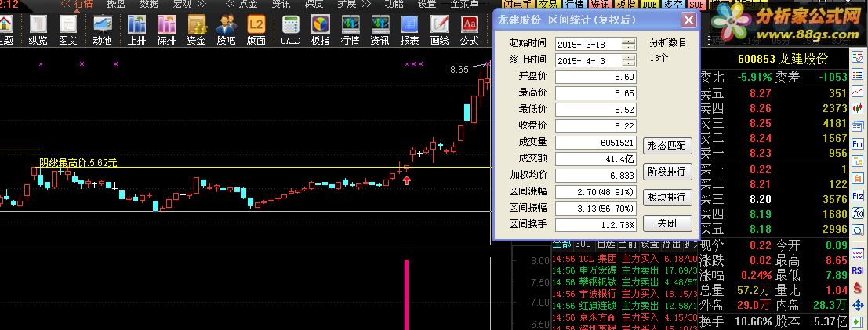The image size is (868, 330).
Task: Click the blue four-arrow move sidebar icon
Action: [858, 305]
